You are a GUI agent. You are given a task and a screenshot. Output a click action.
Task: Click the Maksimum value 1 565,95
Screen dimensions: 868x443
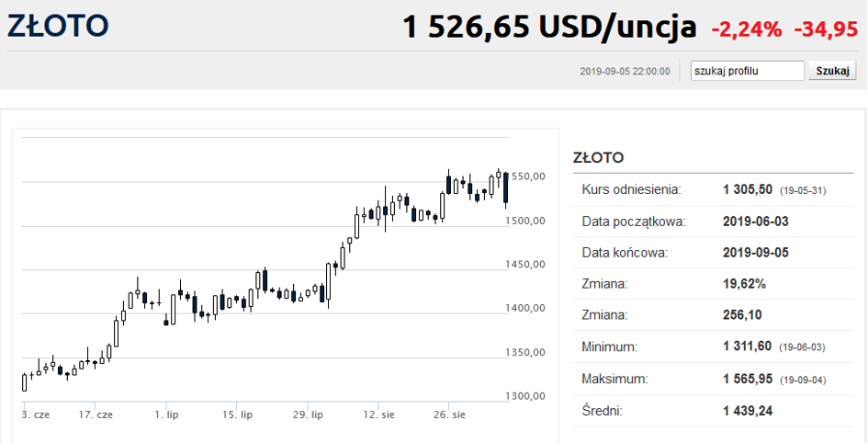748,380
